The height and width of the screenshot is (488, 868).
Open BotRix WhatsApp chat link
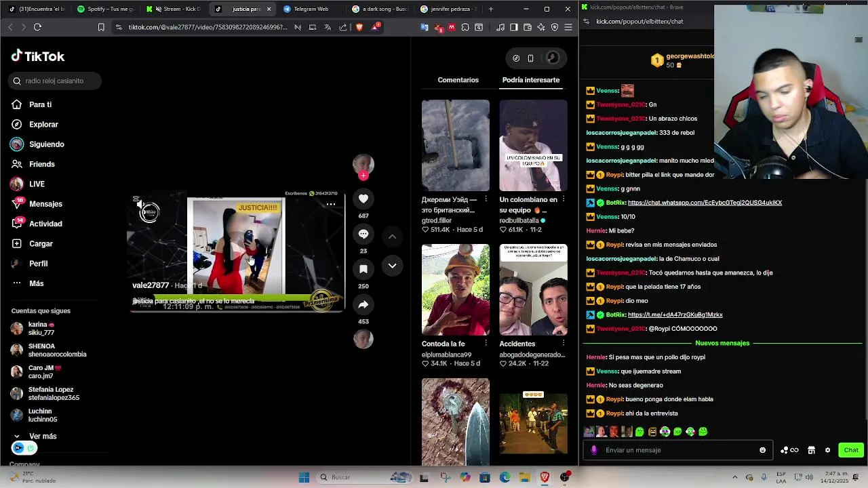pos(705,203)
